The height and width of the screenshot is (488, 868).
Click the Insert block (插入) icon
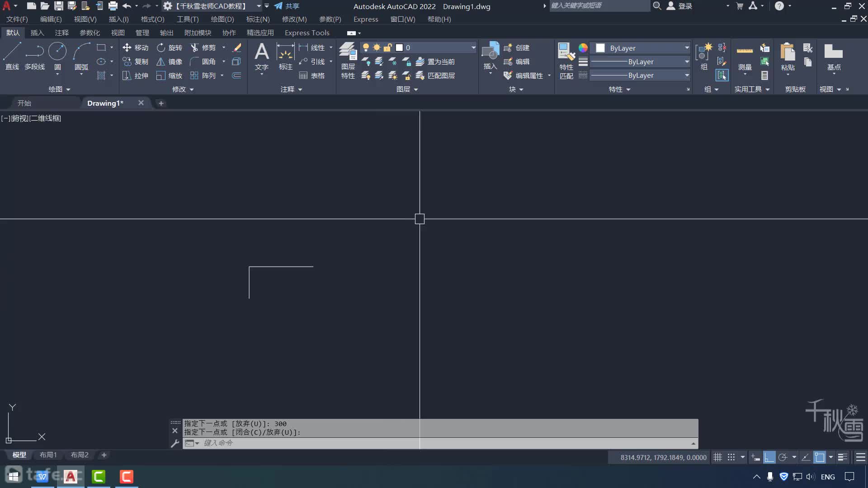pos(490,56)
